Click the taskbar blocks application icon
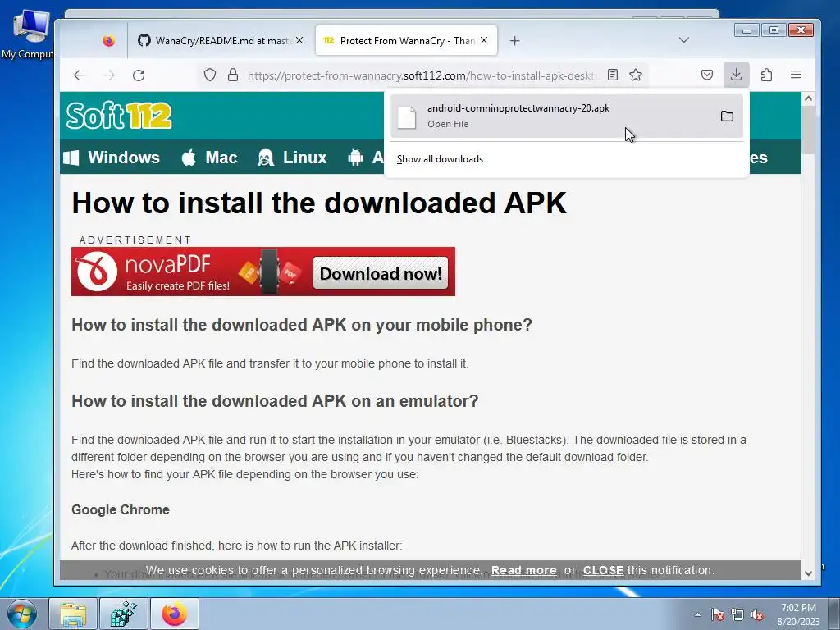 [x=124, y=614]
